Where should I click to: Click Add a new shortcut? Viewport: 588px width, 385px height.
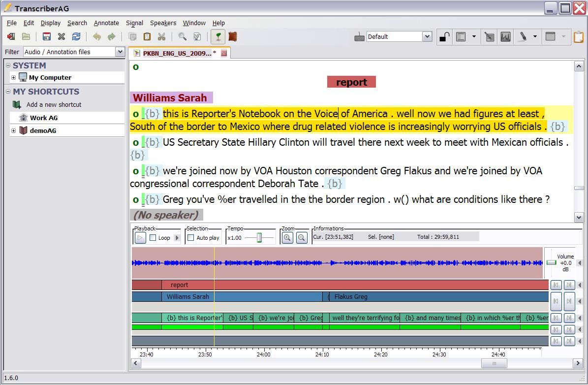[53, 104]
